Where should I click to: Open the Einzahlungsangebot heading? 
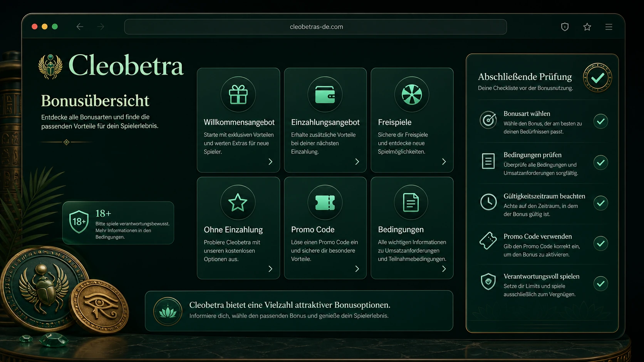coord(325,122)
